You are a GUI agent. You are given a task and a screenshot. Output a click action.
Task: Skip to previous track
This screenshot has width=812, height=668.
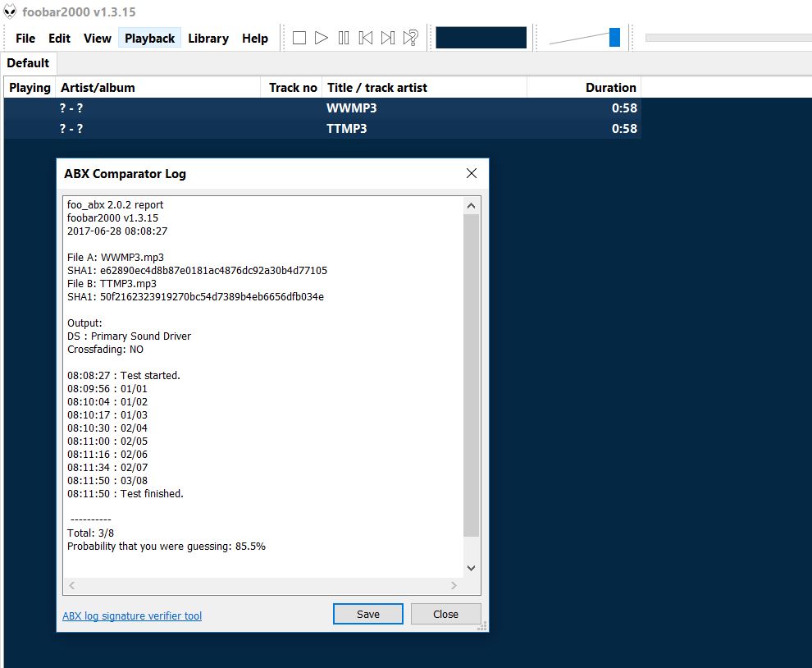pos(366,38)
